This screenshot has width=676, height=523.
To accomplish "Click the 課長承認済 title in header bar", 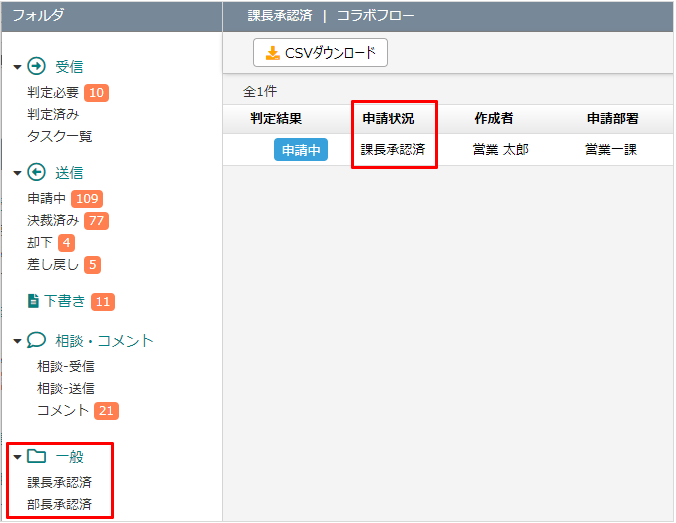I will click(280, 16).
